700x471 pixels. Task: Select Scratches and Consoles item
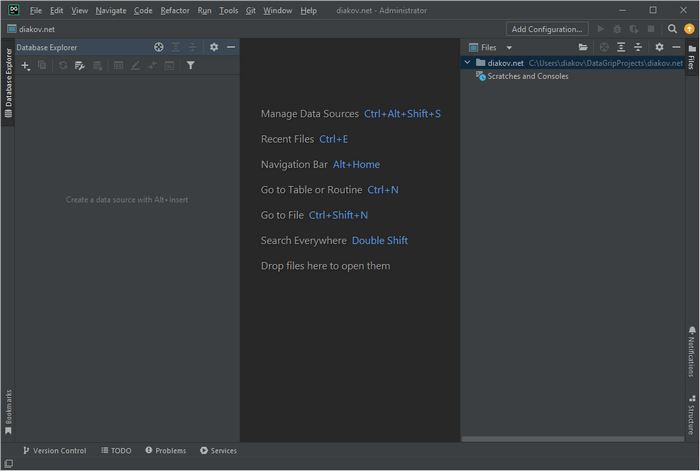(527, 76)
